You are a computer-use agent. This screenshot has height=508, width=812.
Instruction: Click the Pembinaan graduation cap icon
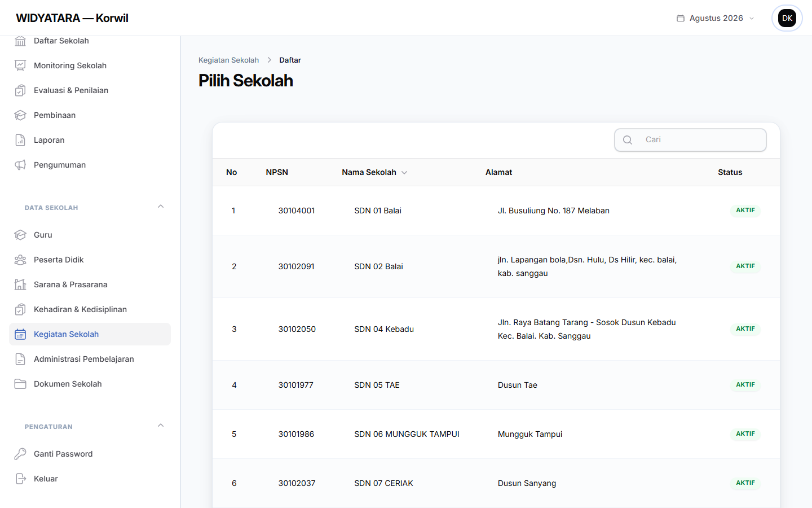pos(20,115)
